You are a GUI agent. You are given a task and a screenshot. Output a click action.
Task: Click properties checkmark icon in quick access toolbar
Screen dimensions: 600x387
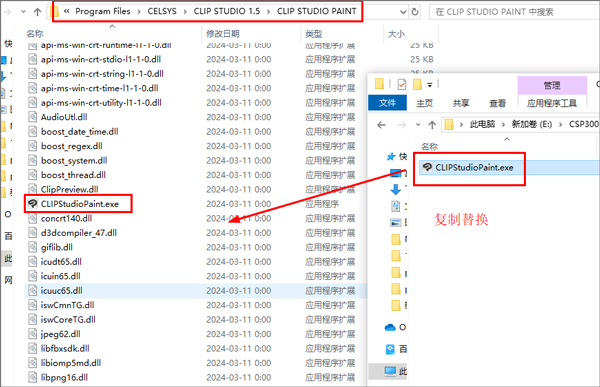402,84
